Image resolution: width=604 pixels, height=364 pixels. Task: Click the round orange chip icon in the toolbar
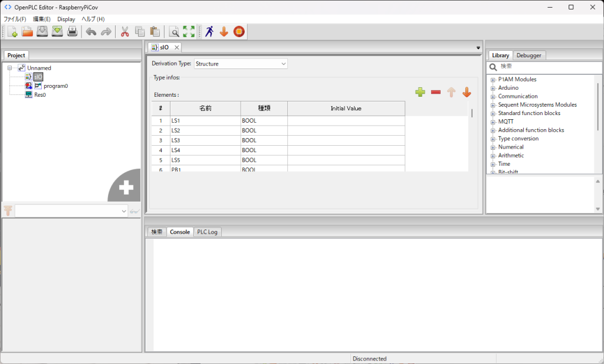point(239,32)
